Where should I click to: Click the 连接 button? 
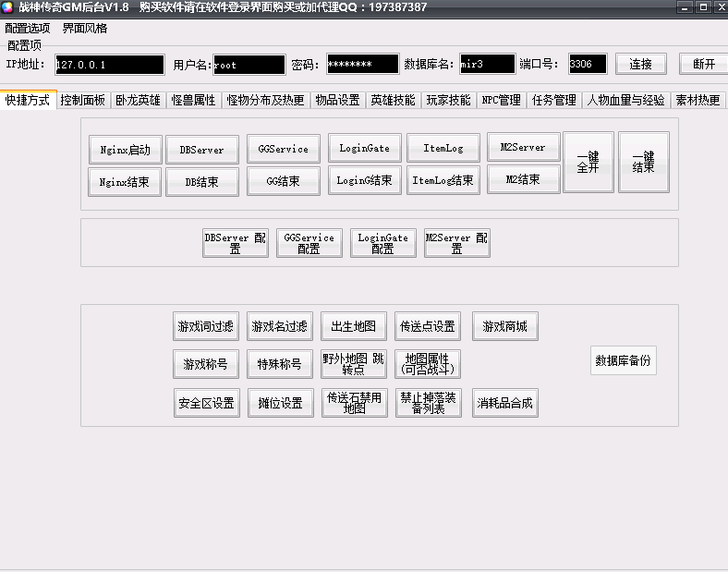[x=641, y=64]
